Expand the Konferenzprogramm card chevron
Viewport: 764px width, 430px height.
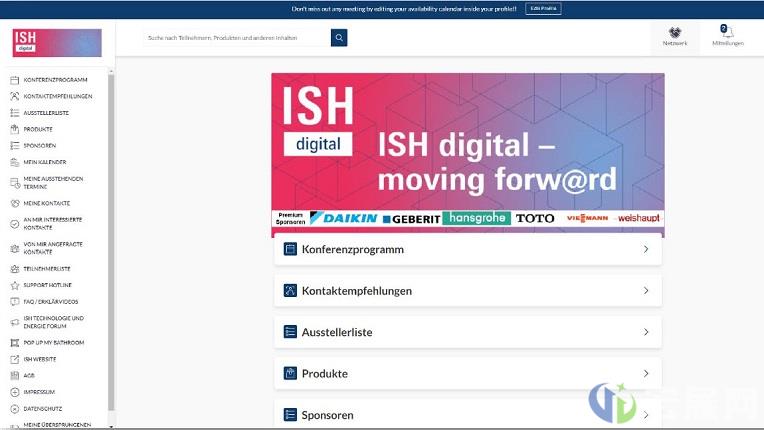(646, 249)
